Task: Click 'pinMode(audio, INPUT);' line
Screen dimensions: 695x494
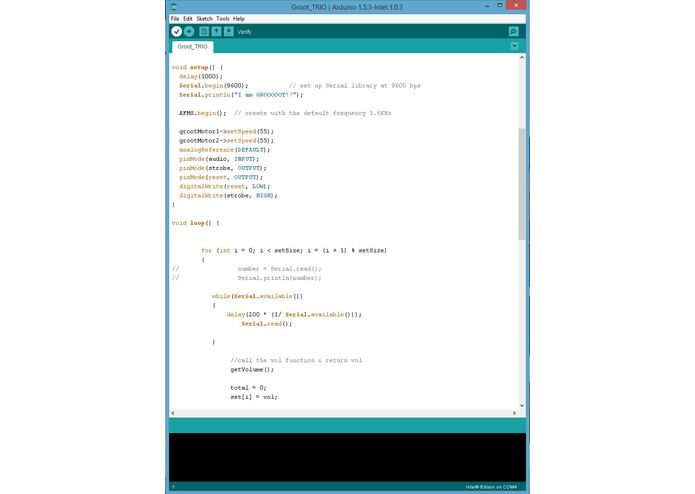Action: click(219, 159)
